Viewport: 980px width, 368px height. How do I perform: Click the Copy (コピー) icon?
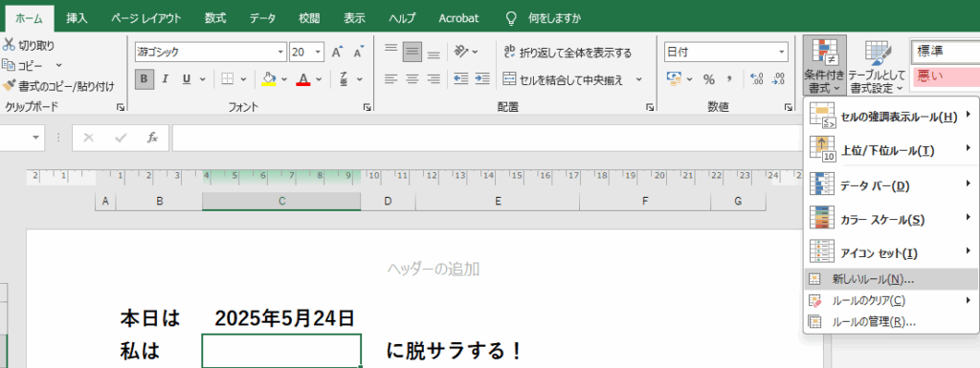(x=9, y=65)
